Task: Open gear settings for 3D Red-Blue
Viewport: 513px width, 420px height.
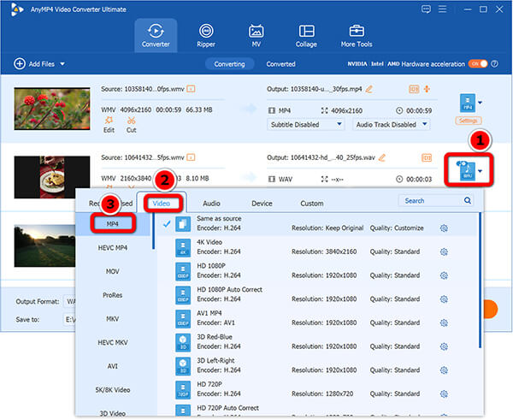Action: coord(444,346)
